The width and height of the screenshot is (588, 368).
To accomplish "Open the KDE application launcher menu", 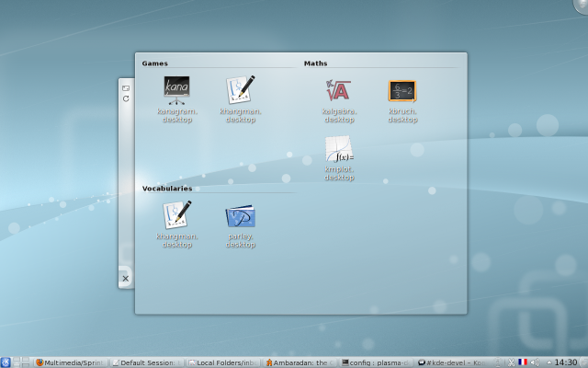I will pos(6,362).
